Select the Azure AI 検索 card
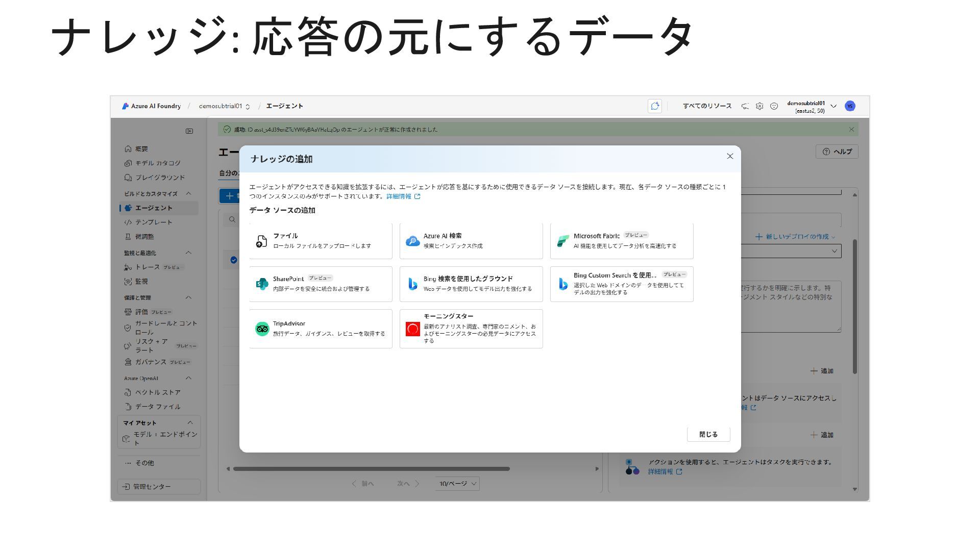 pyautogui.click(x=471, y=241)
